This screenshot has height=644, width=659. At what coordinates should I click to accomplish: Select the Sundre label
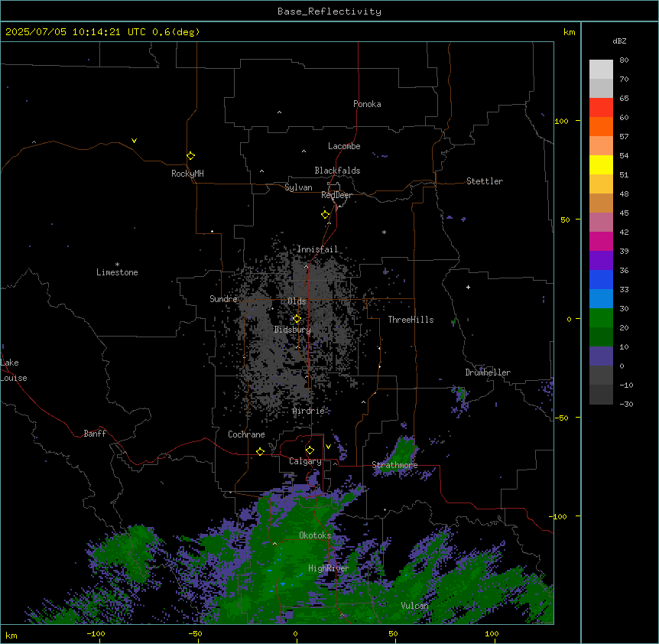tap(223, 299)
